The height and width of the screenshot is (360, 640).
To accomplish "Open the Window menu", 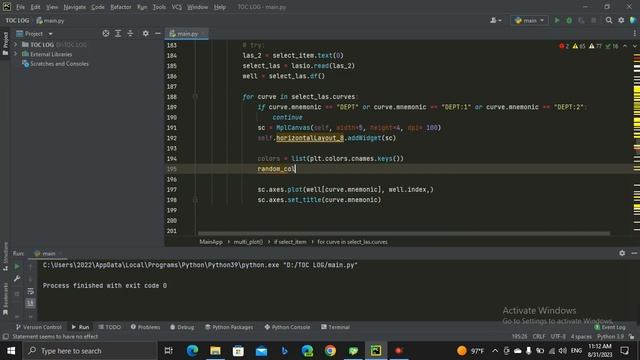I will 198,7.
